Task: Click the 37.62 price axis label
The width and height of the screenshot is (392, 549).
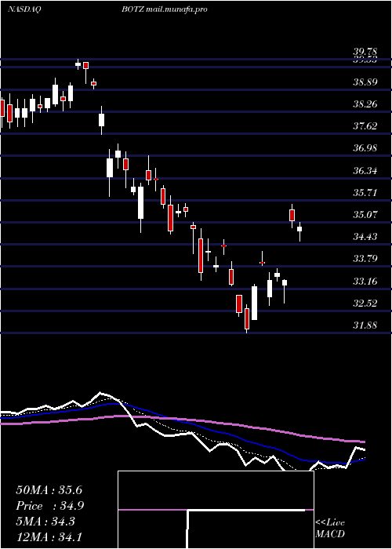Action: (x=365, y=126)
